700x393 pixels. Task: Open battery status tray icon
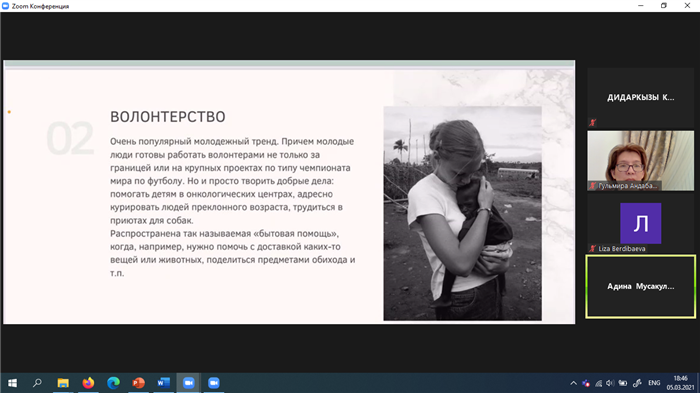[623, 383]
